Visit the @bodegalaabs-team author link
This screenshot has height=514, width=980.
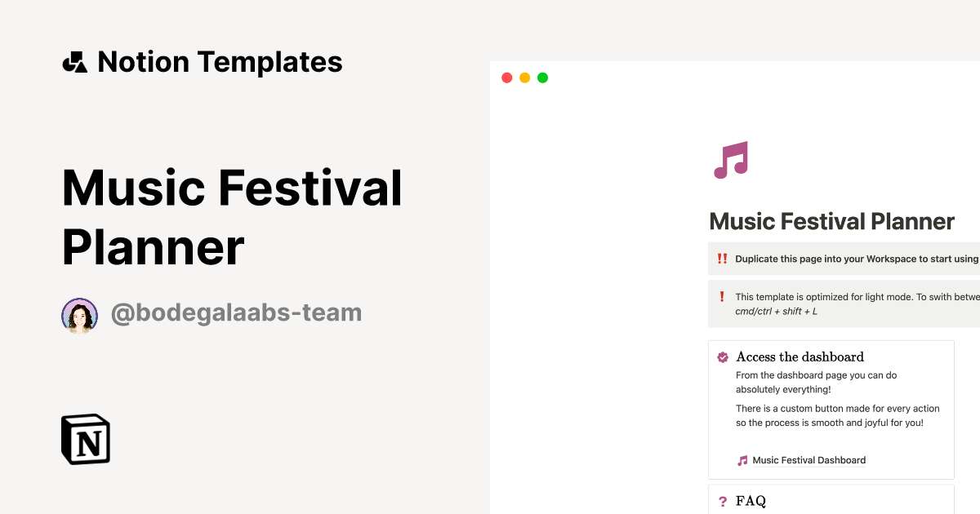point(236,312)
